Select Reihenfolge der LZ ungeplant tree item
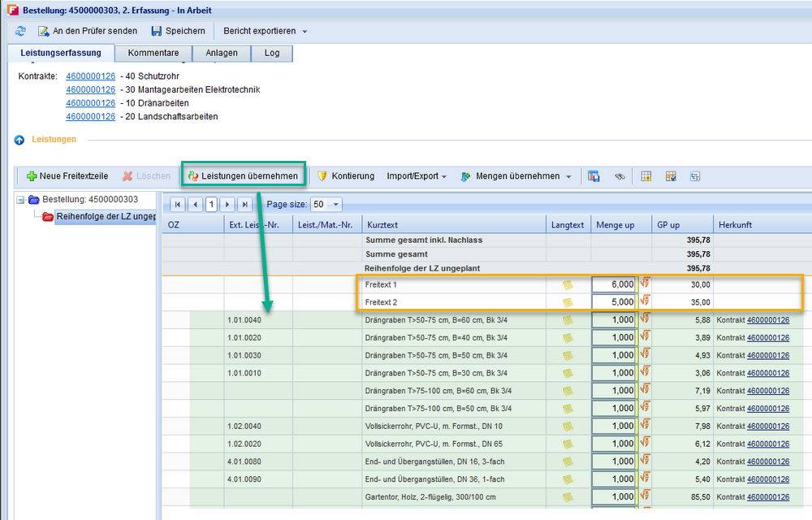Image resolution: width=812 pixels, height=520 pixels. [106, 216]
